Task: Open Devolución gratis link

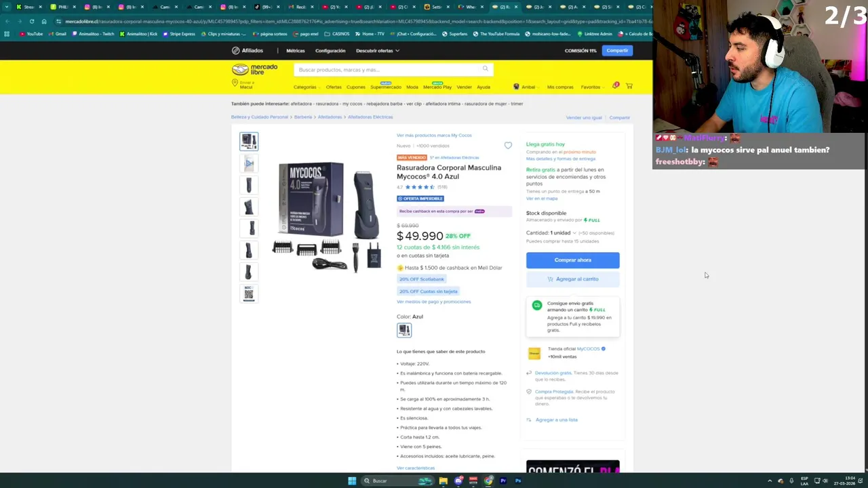Action: 553,373
